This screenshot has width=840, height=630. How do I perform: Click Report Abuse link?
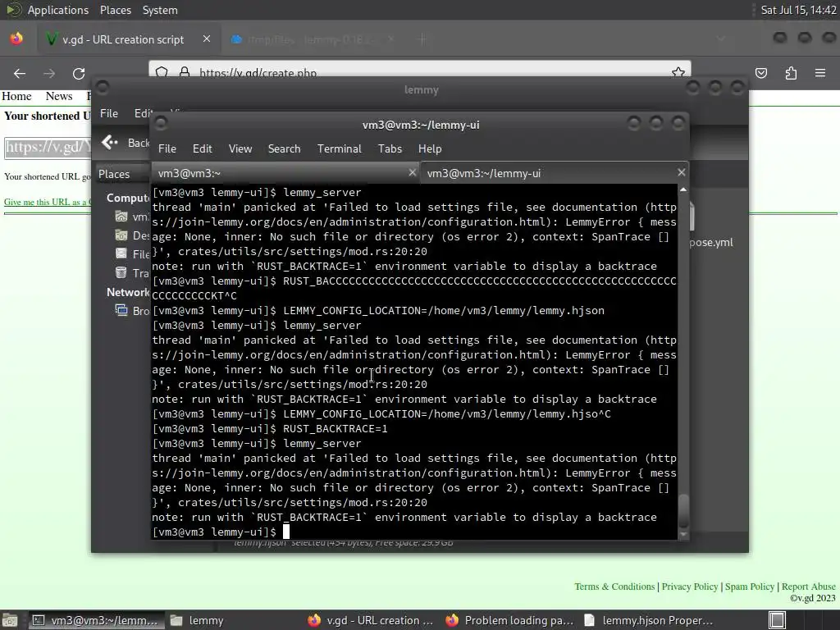coord(808,587)
